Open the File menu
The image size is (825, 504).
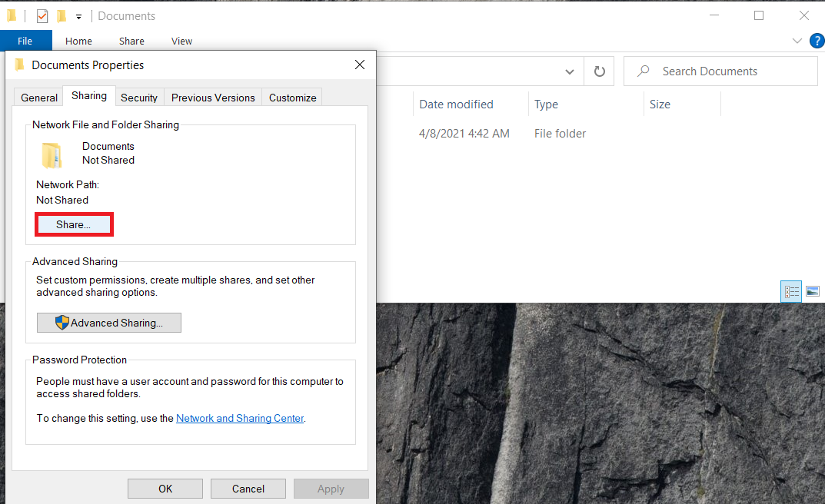click(x=26, y=40)
